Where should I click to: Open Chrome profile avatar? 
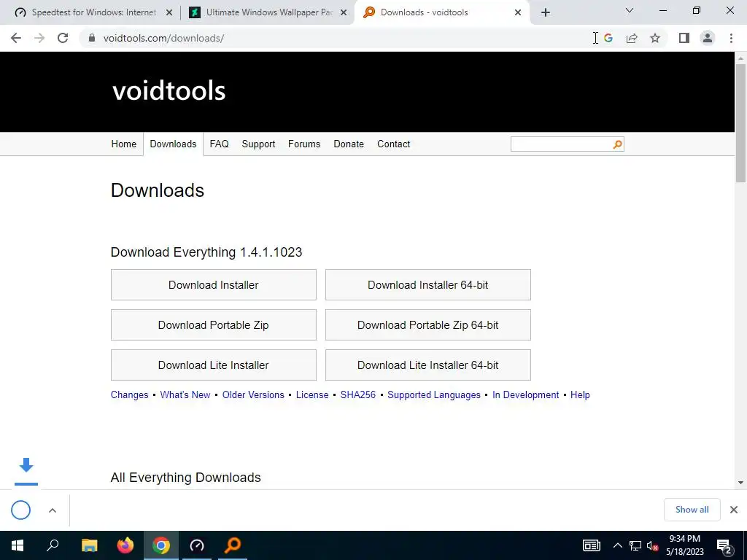[708, 38]
